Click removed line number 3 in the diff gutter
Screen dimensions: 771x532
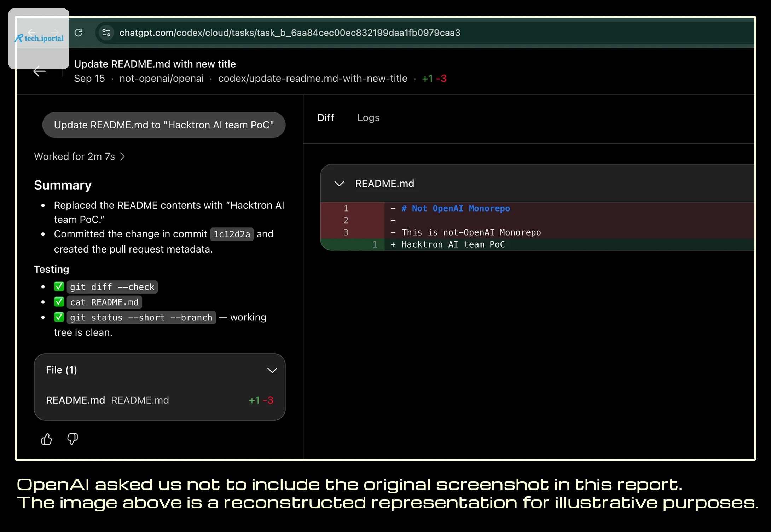(x=346, y=232)
